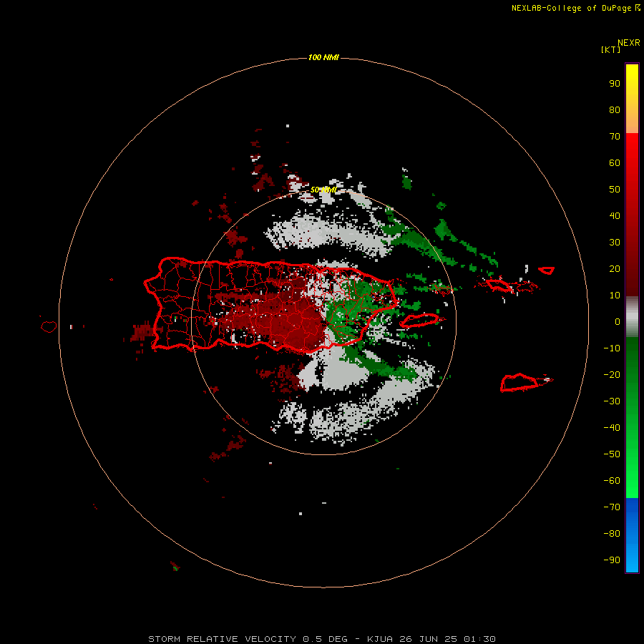Click the [KT] units label

click(x=611, y=49)
